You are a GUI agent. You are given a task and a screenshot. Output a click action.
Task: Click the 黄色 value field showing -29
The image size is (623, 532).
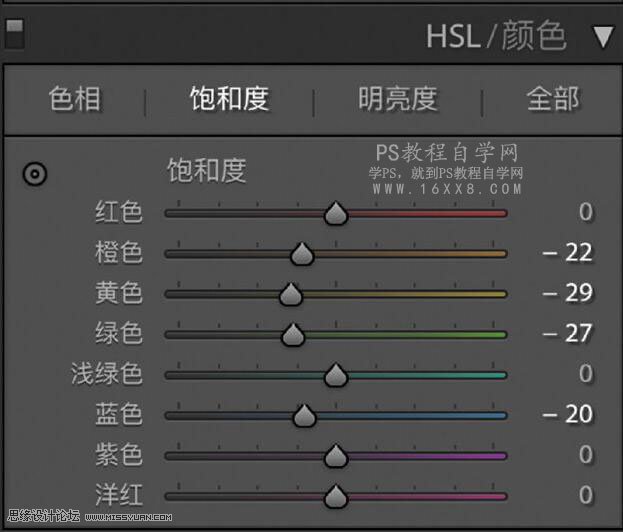pos(568,293)
